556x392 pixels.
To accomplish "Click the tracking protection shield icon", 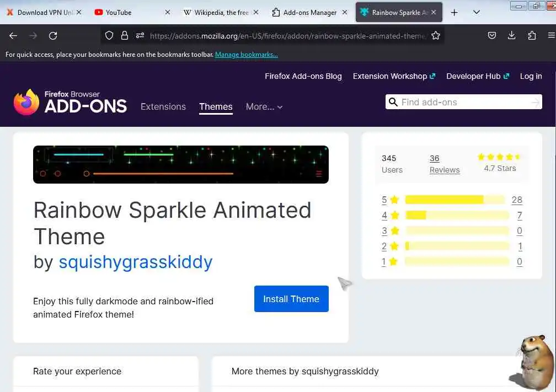I will tap(109, 36).
